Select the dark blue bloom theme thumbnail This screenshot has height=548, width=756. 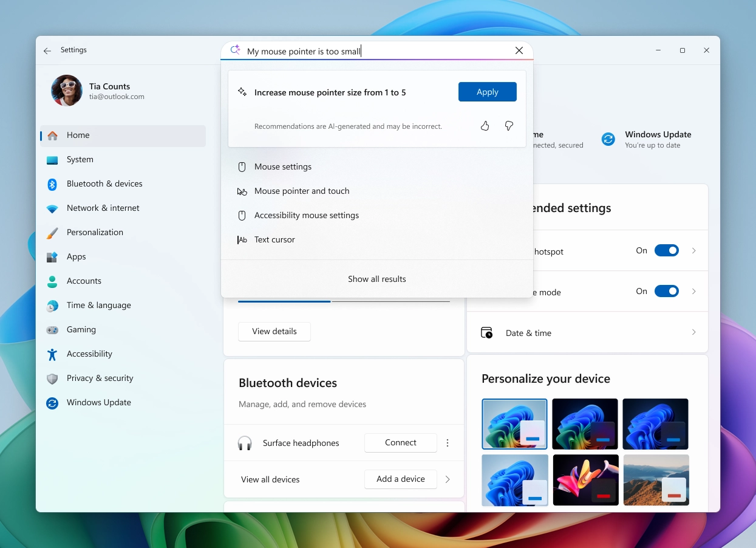656,424
